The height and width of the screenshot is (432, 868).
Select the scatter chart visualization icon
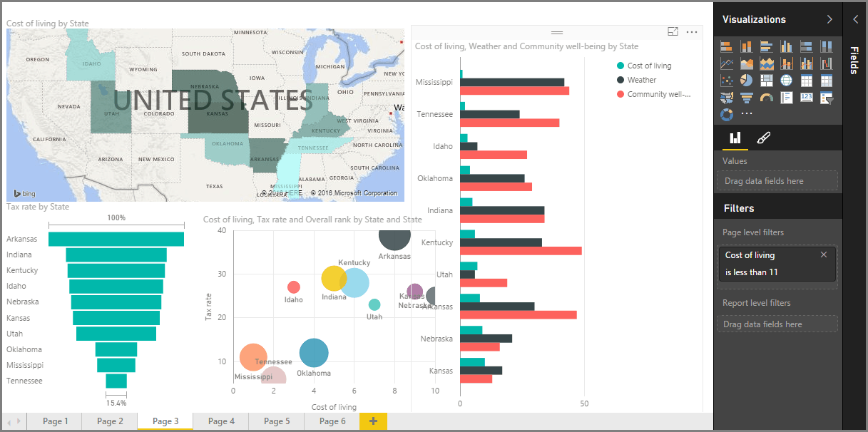pyautogui.click(x=727, y=80)
